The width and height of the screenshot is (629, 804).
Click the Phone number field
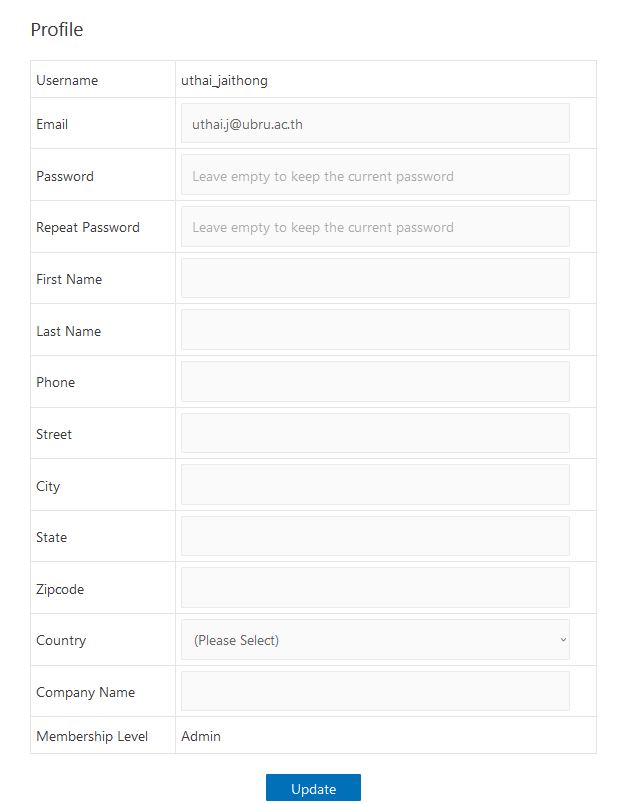(x=375, y=382)
